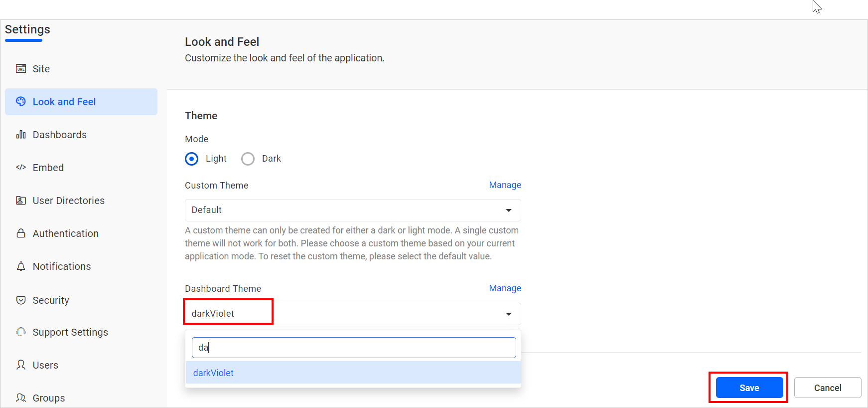
Task: Click the Site settings icon
Action: click(x=21, y=69)
